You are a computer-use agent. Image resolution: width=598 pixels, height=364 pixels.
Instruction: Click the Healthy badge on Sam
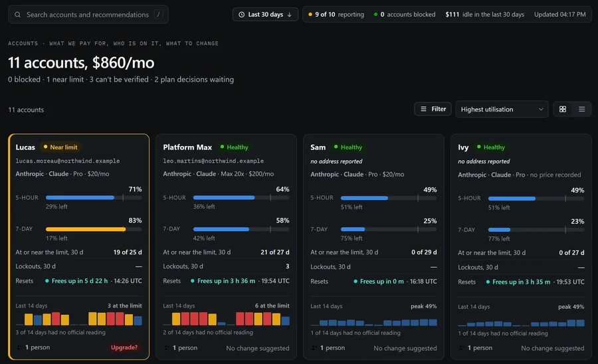348,147
